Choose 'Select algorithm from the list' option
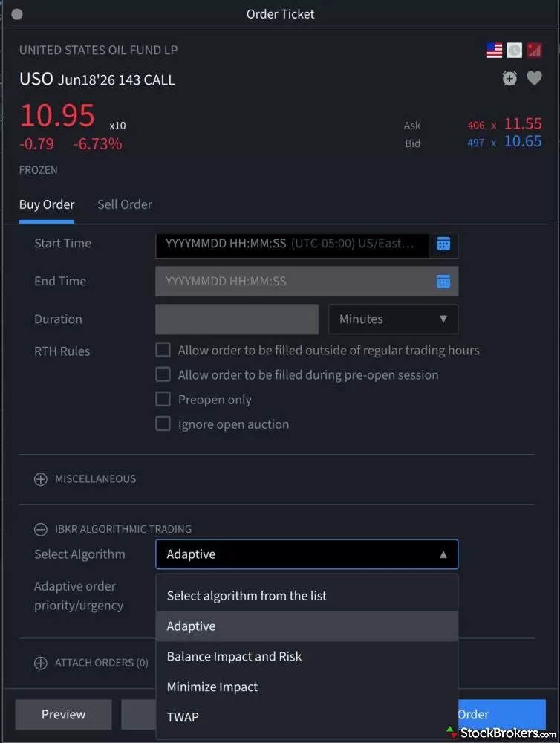This screenshot has height=743, width=560. click(x=307, y=596)
